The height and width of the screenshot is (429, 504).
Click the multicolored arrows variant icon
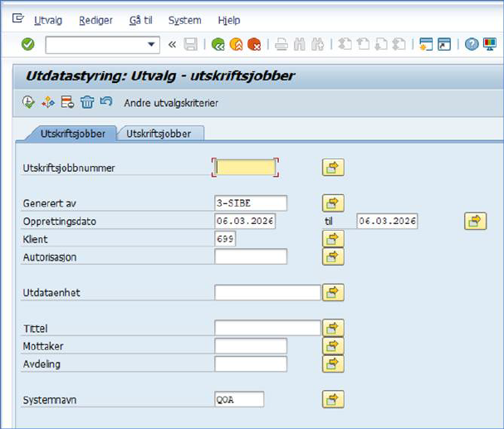(x=48, y=102)
